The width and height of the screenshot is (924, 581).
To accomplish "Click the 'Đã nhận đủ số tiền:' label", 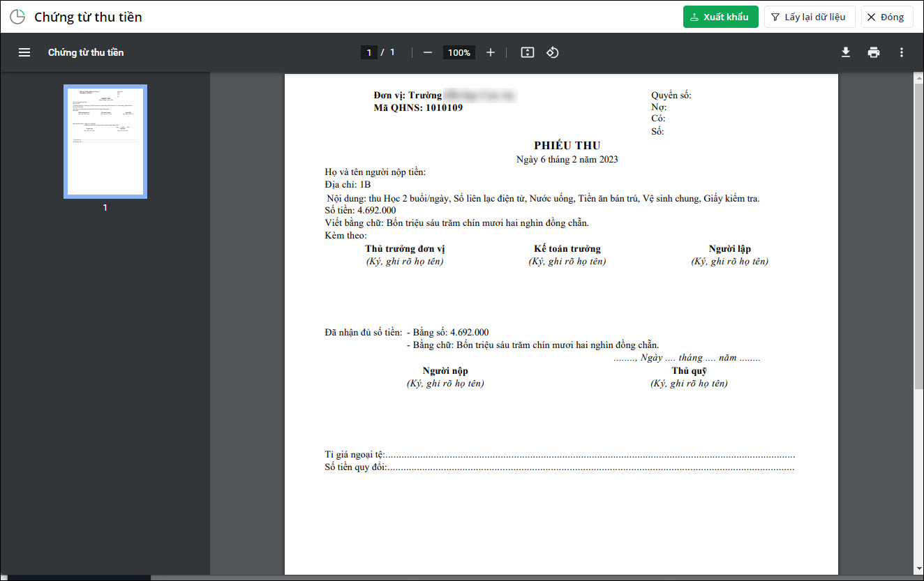I will (x=363, y=332).
